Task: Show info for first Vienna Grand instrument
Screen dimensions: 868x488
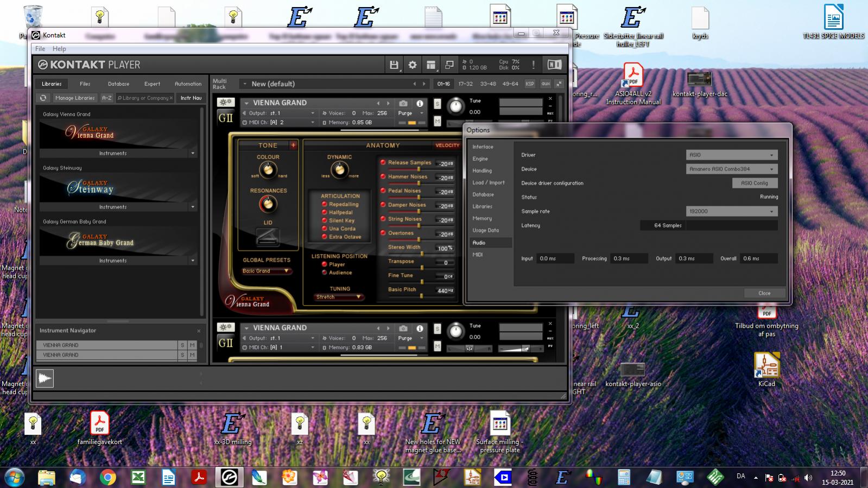Action: click(420, 103)
